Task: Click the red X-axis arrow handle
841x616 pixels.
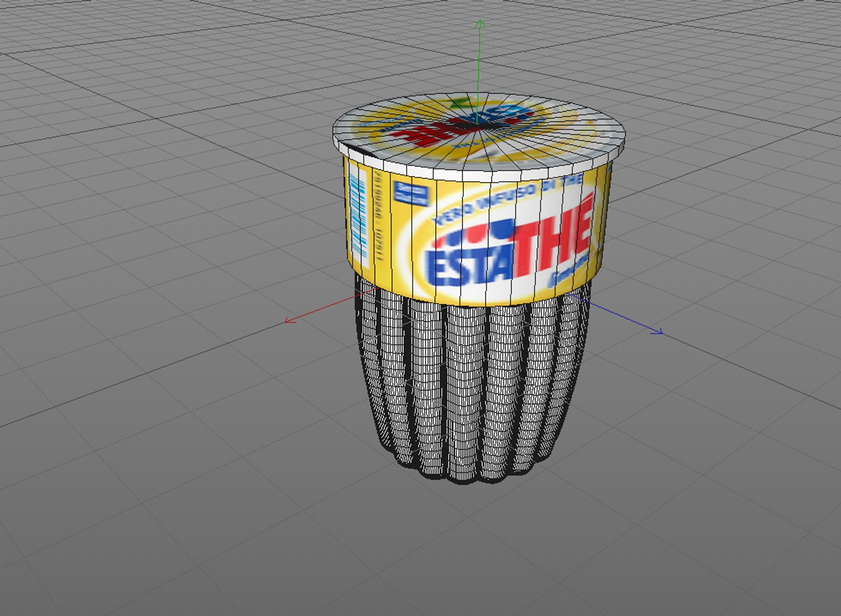Action: (x=289, y=321)
